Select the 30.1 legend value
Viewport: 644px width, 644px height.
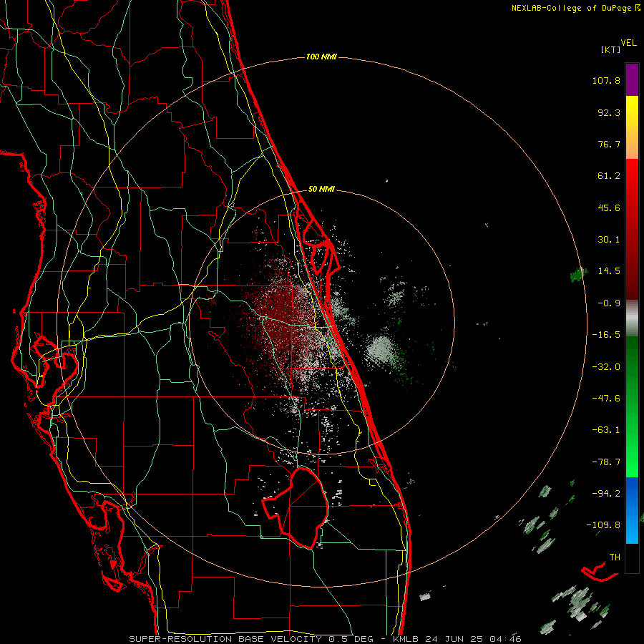609,240
